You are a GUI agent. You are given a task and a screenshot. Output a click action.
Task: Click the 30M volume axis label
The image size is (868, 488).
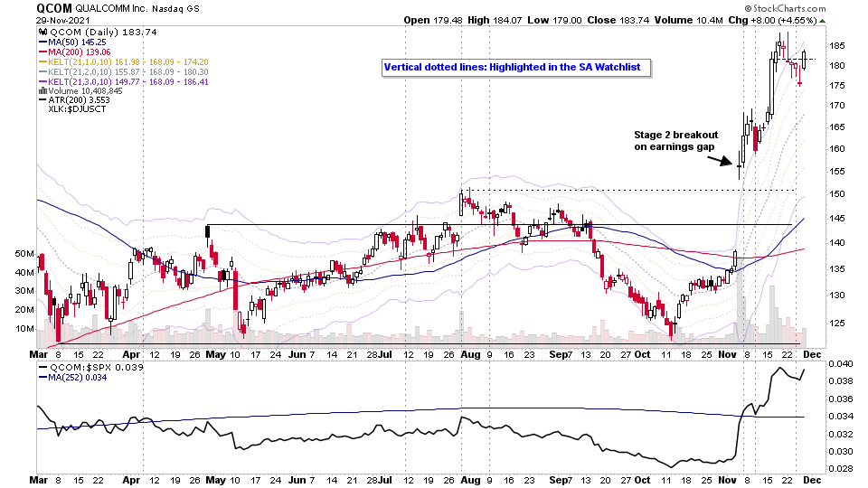24,290
